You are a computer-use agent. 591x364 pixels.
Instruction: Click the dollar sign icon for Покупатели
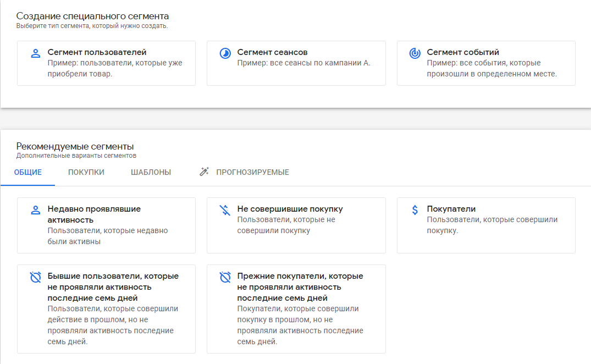tap(415, 210)
